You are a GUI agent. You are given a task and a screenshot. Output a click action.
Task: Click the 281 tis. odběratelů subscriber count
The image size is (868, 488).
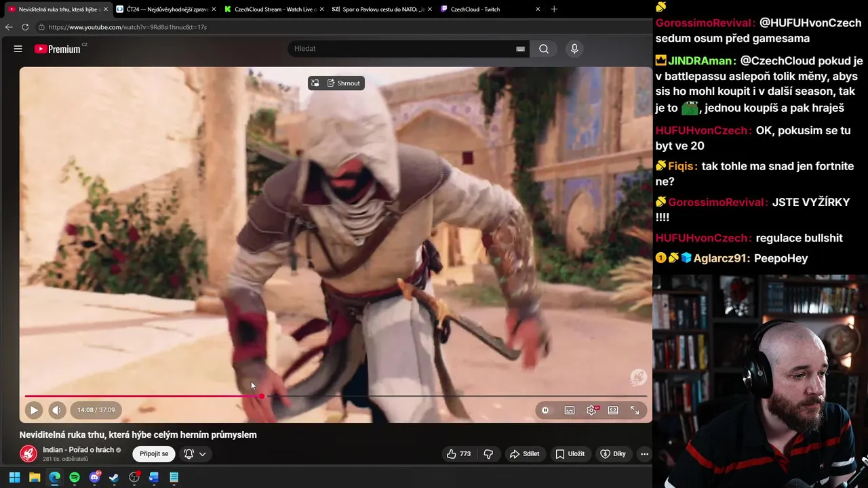point(66,459)
